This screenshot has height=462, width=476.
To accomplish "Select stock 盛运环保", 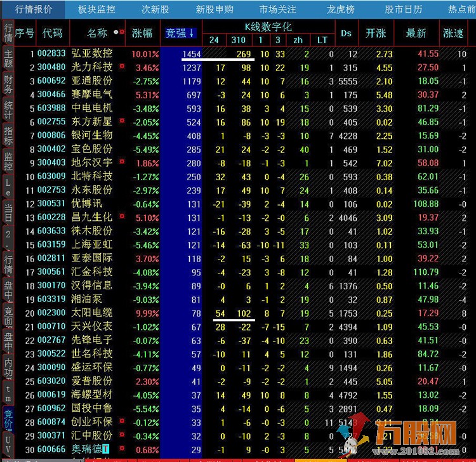I will point(92,367).
